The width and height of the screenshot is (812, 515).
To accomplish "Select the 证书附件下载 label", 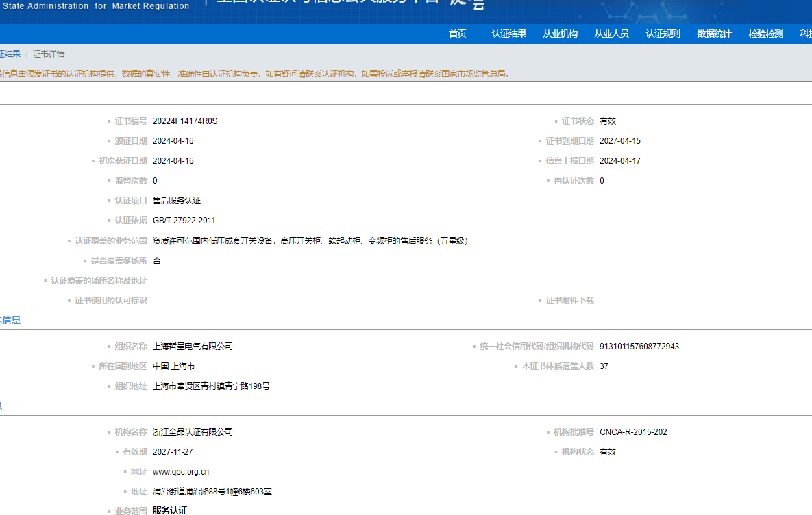I will coord(569,300).
